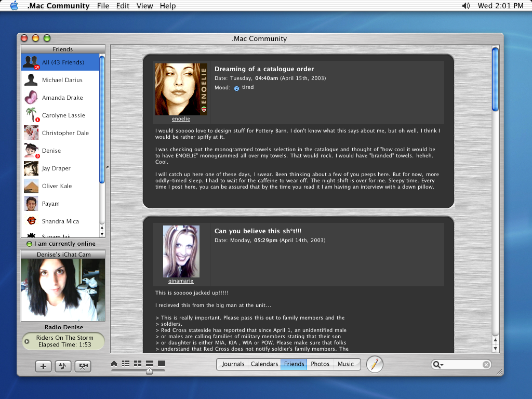The image size is (532, 399).
Task: Open the enoelie profile link
Action: 181,119
